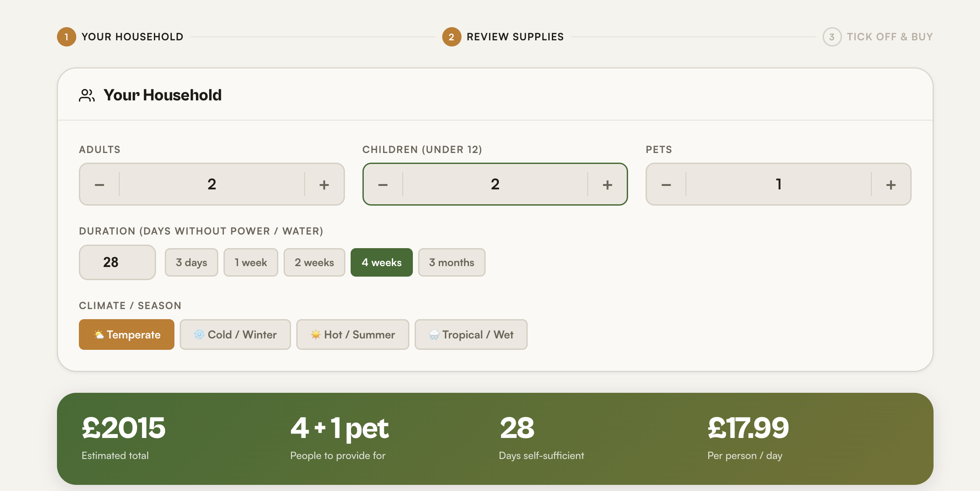This screenshot has width=980, height=491.
Task: Click the People to provide for caption
Action: coord(338,455)
